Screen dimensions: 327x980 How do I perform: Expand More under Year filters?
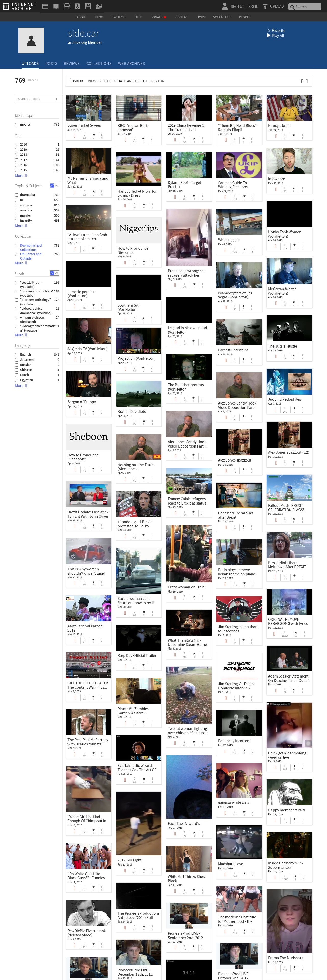[21, 175]
